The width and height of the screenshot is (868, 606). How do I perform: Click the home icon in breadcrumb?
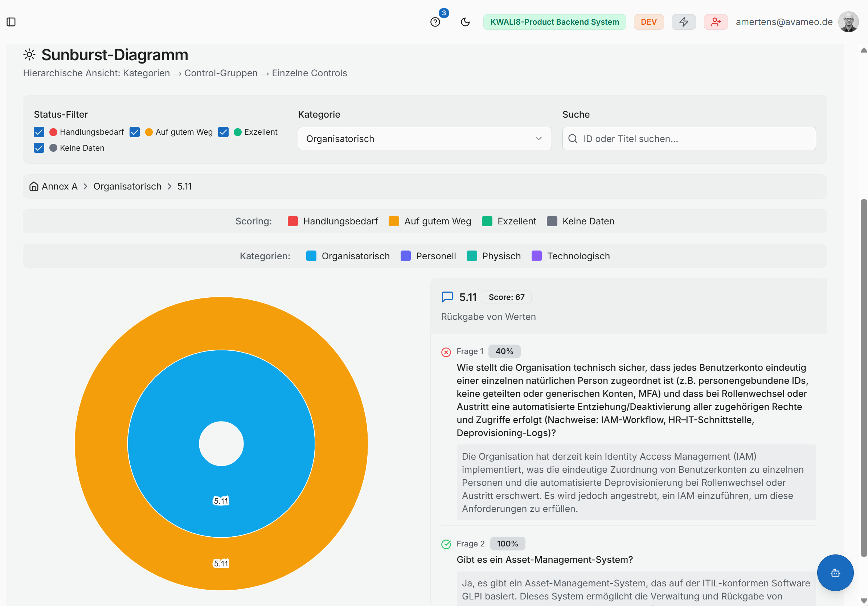pyautogui.click(x=34, y=187)
